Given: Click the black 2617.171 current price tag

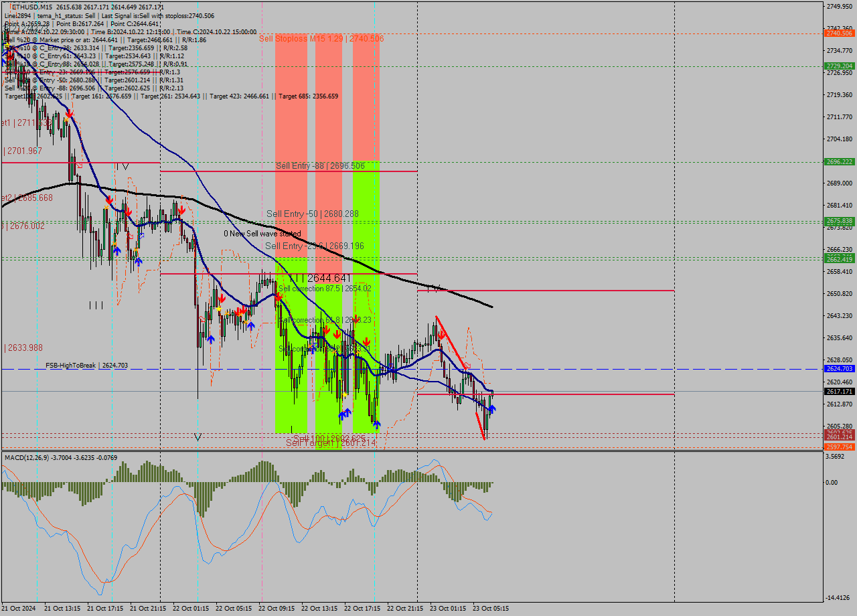Looking at the screenshot, I should click(x=839, y=391).
